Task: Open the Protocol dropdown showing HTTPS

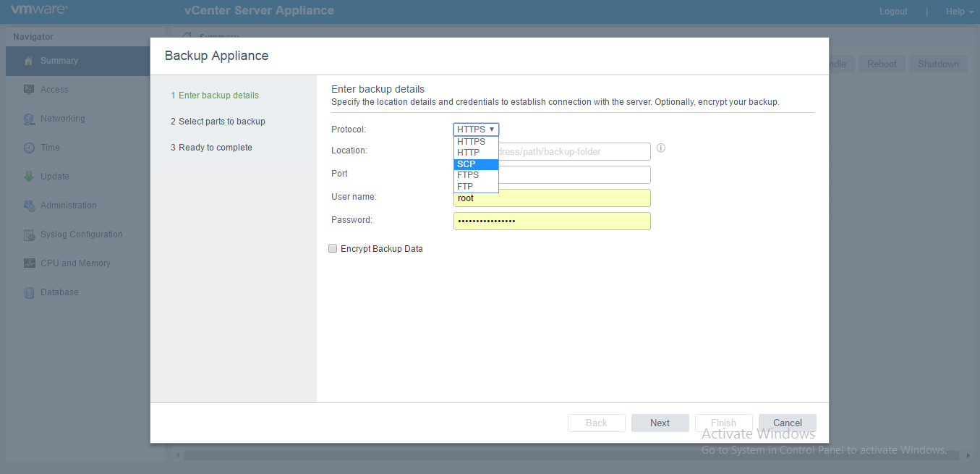Action: [476, 130]
